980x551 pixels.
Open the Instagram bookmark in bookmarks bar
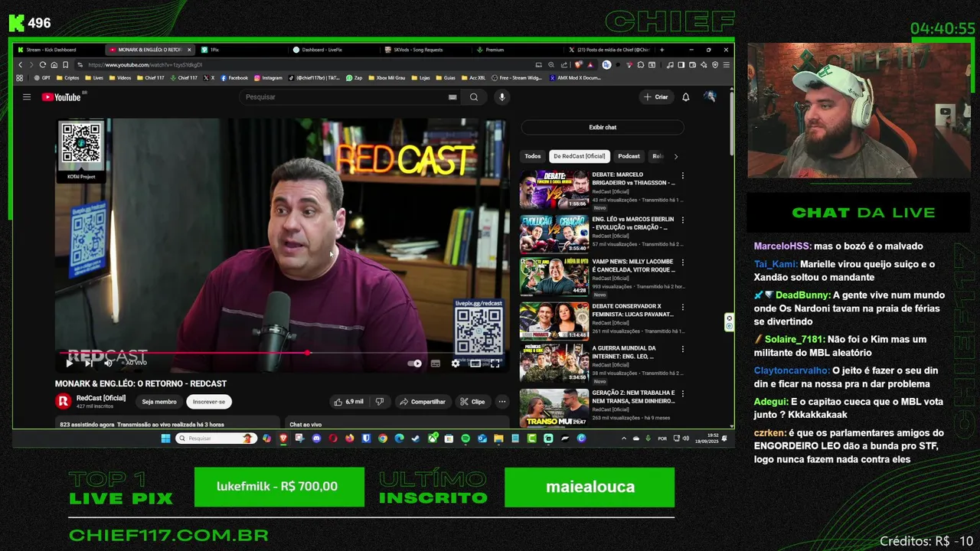[268, 77]
